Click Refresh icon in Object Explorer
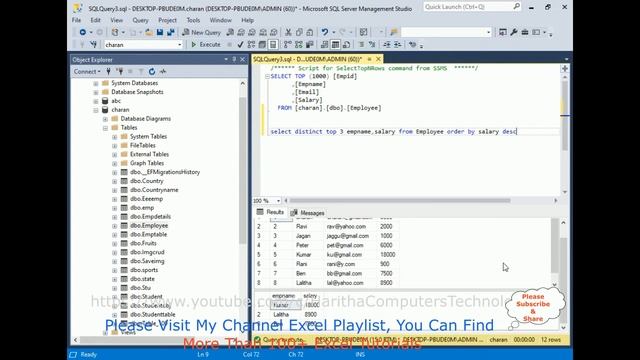 [152, 71]
